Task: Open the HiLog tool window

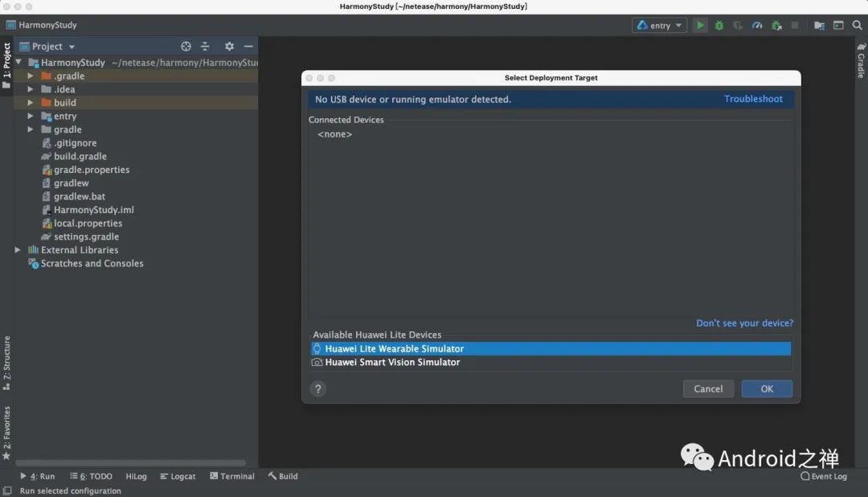Action: (136, 476)
